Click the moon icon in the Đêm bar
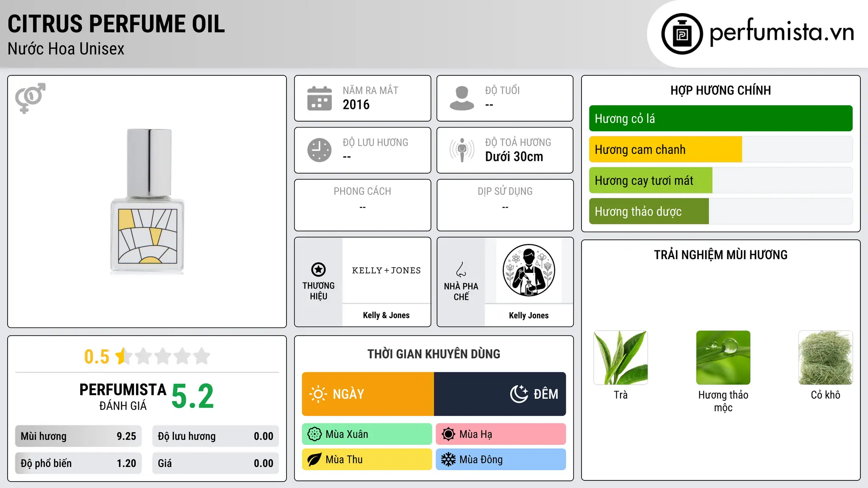 click(519, 394)
